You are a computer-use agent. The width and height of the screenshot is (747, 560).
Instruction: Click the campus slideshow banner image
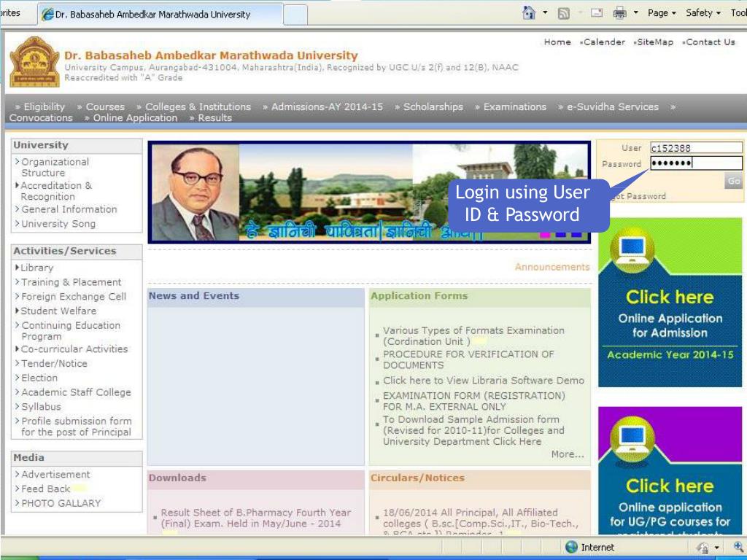(369, 192)
